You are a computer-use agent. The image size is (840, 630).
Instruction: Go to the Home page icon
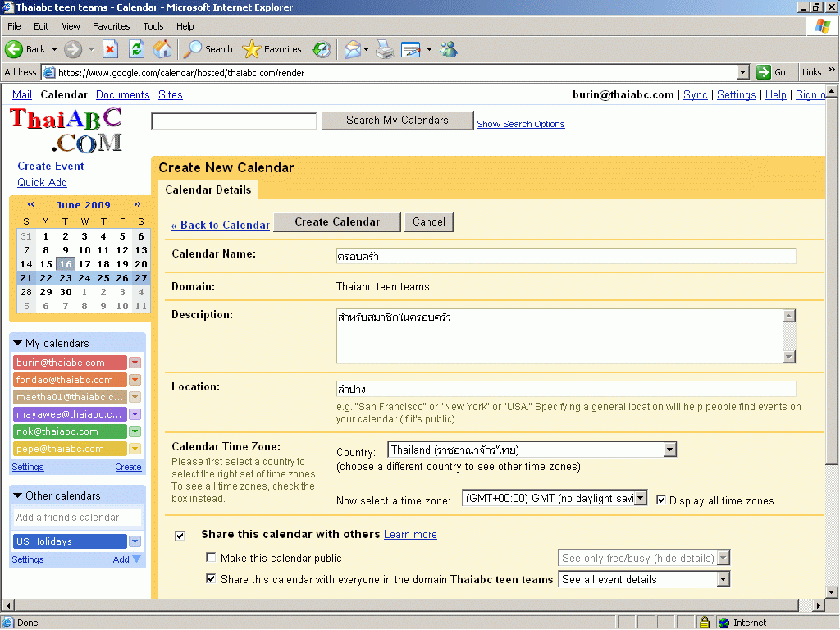point(162,49)
